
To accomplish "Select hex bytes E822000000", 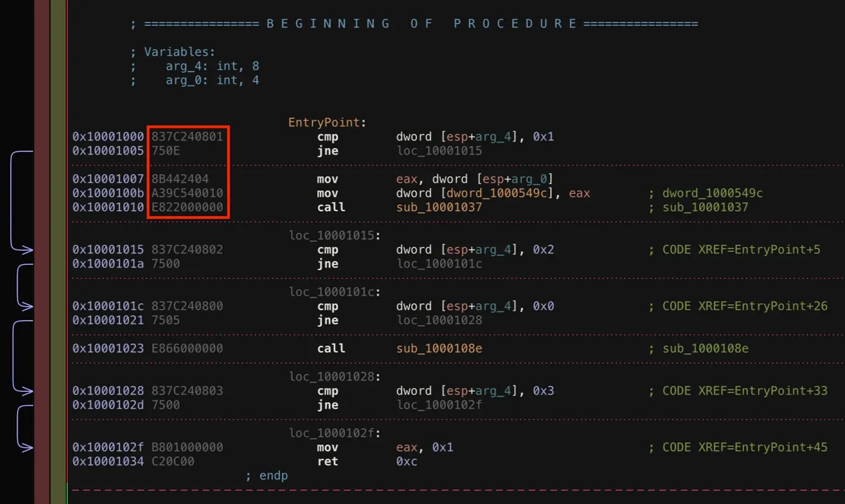I will pos(187,208).
